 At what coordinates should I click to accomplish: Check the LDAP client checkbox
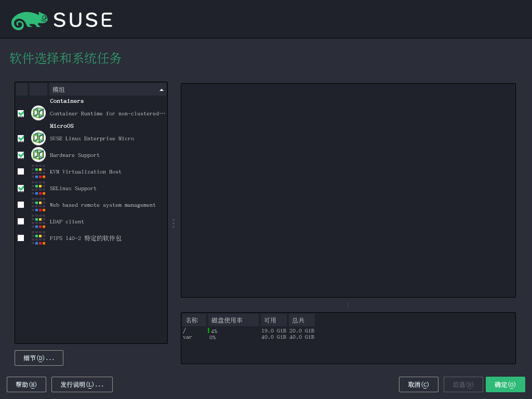coord(21,221)
